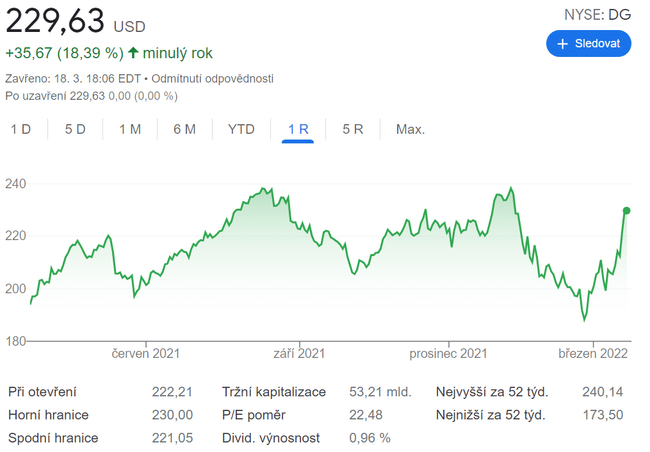
Task: Click the active 1 R tab
Action: click(298, 129)
